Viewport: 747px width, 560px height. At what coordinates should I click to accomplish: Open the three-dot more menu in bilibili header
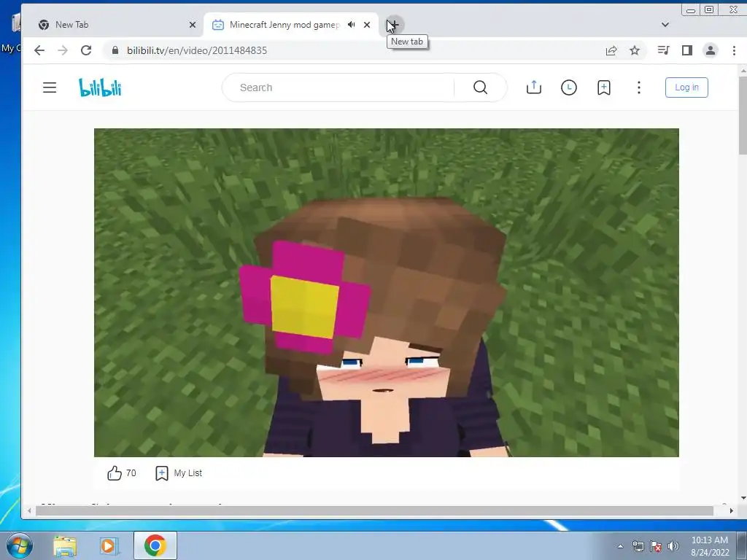click(x=639, y=87)
